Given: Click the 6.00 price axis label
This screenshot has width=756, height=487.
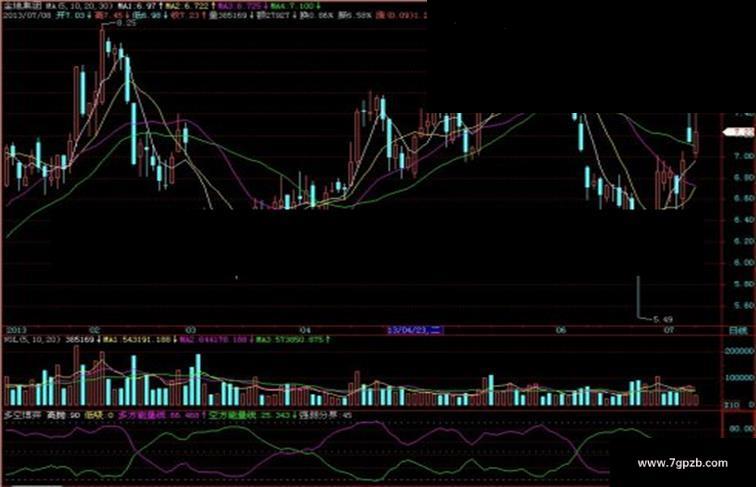Looking at the screenshot, I should click(743, 263).
